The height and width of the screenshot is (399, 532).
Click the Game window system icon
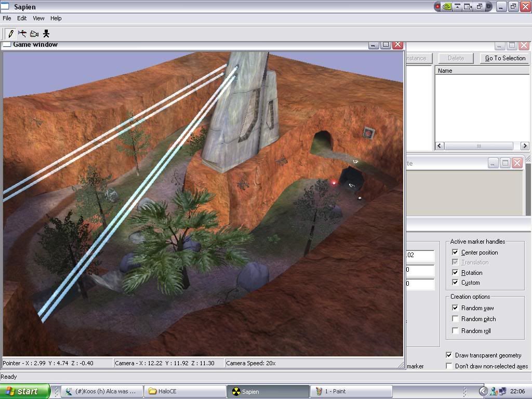[x=7, y=45]
